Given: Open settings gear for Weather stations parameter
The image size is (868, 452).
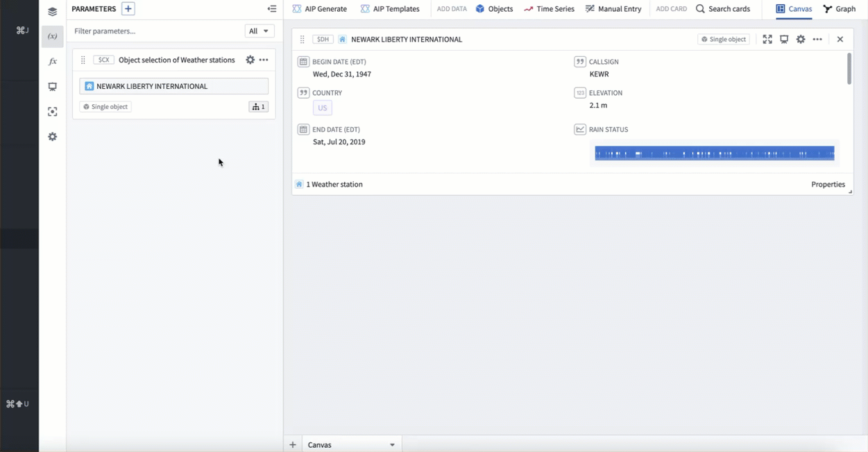Looking at the screenshot, I should pos(250,60).
